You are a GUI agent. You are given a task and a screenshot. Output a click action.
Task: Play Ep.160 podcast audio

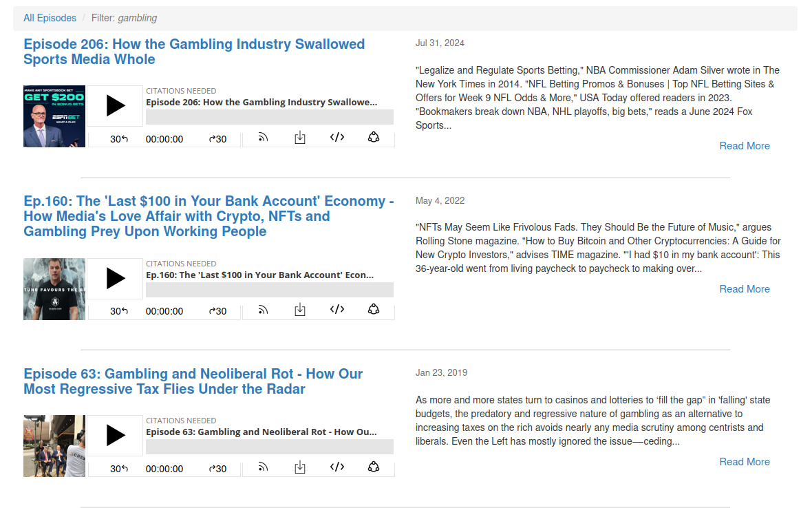tap(116, 279)
